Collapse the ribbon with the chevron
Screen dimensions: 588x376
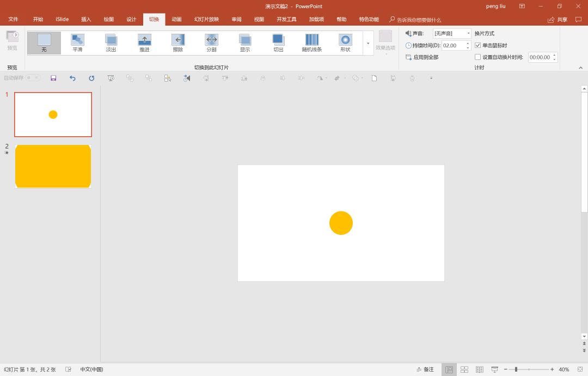point(580,68)
